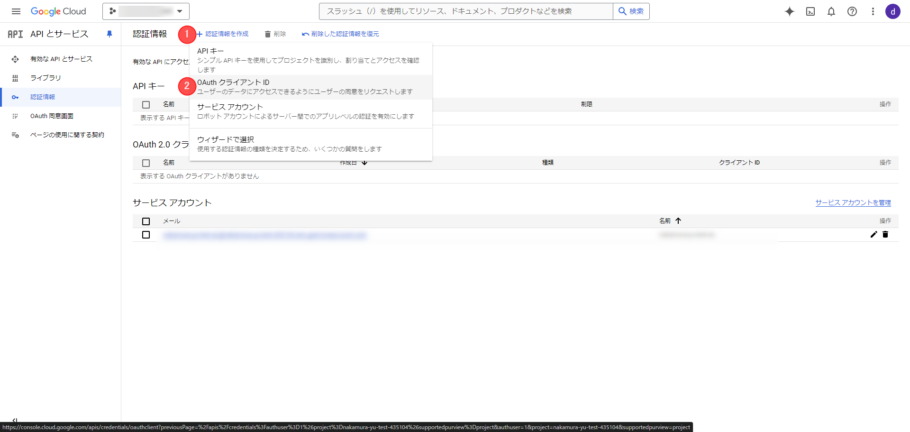Activate Cloud Shell terminal icon
The image size is (910, 432).
(x=810, y=11)
